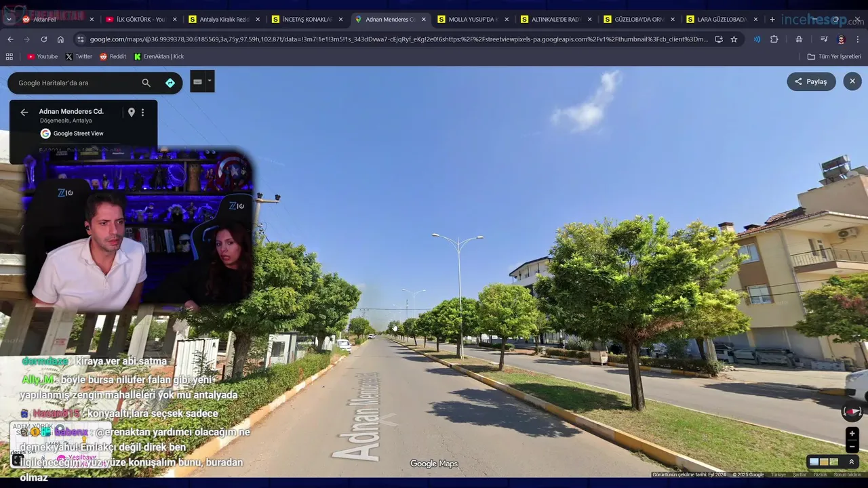Click the browser forward arrow
This screenshot has width=868, height=488.
pyautogui.click(x=26, y=39)
